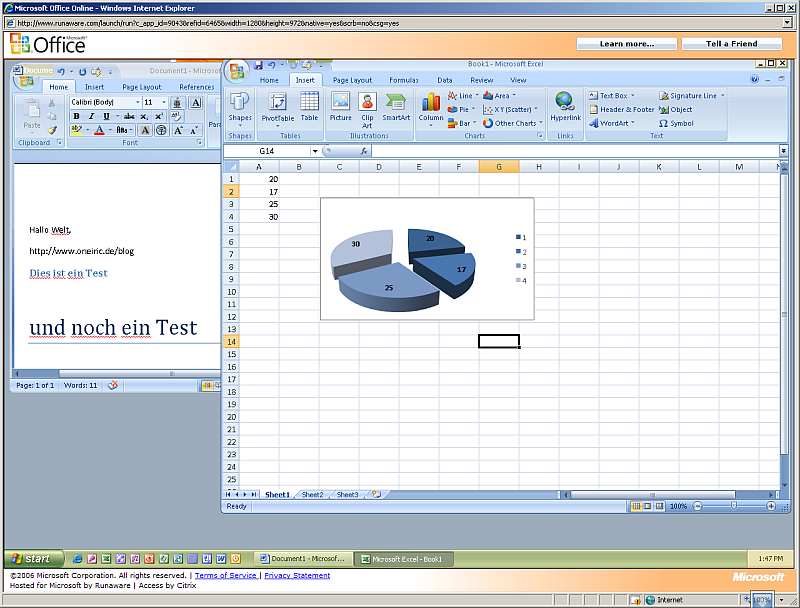Switch to Excel Formulas tab
The width and height of the screenshot is (800, 608).
(404, 80)
